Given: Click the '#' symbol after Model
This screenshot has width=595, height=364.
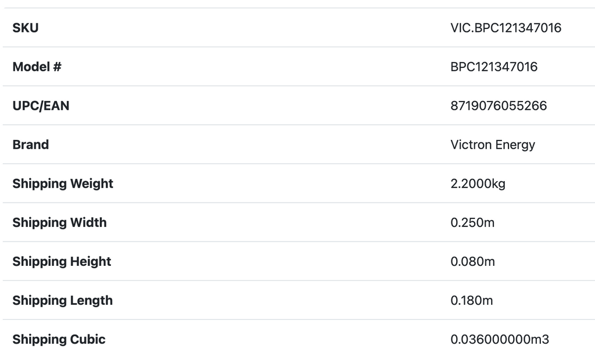Looking at the screenshot, I should point(57,67).
